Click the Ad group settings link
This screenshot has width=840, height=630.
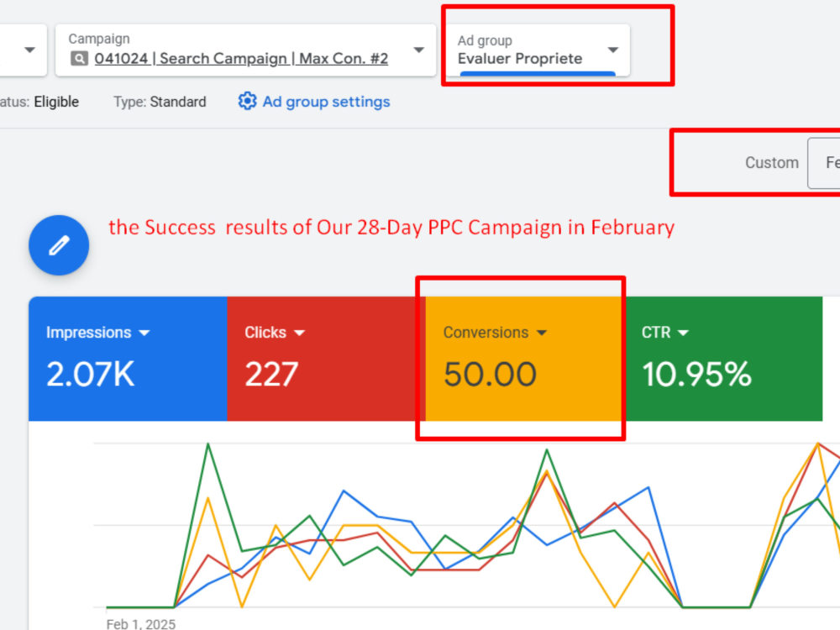coord(326,102)
